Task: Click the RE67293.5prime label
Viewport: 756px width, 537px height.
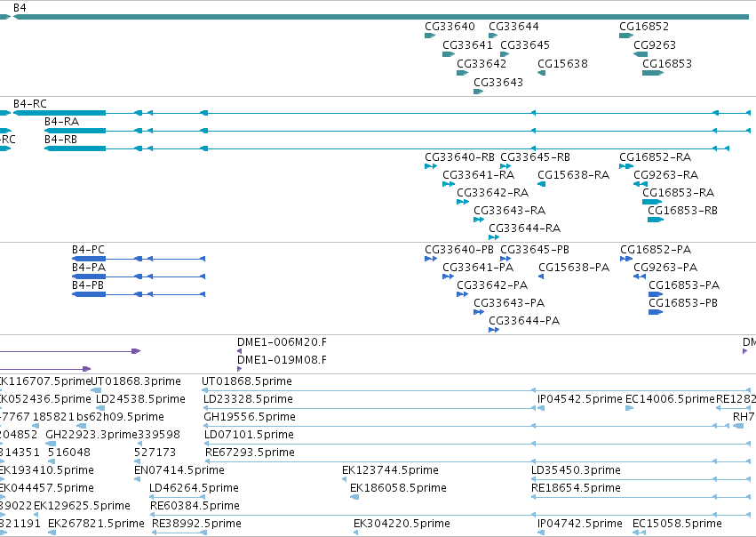Action: click(250, 453)
